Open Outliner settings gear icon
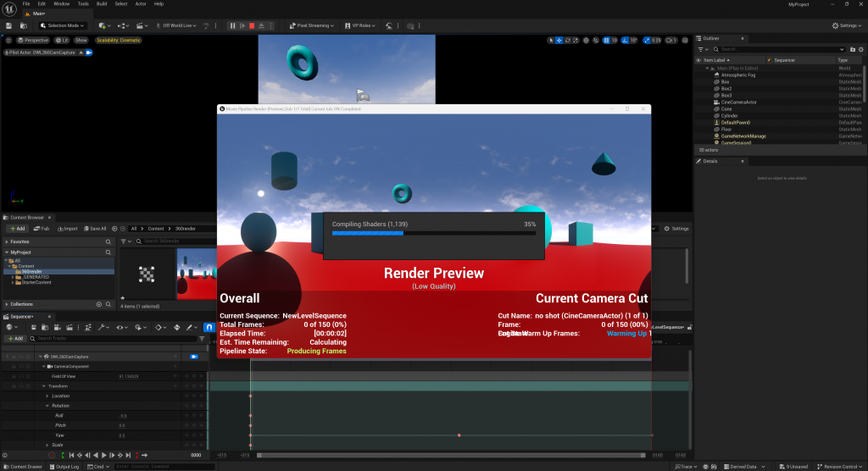Viewport: 868px width, 471px height. pos(861,49)
